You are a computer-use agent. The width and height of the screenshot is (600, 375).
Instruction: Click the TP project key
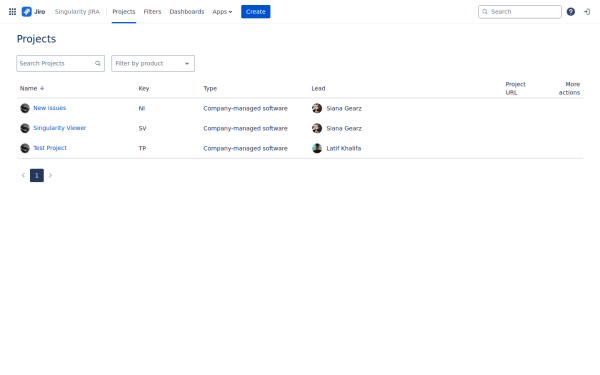[x=142, y=148]
